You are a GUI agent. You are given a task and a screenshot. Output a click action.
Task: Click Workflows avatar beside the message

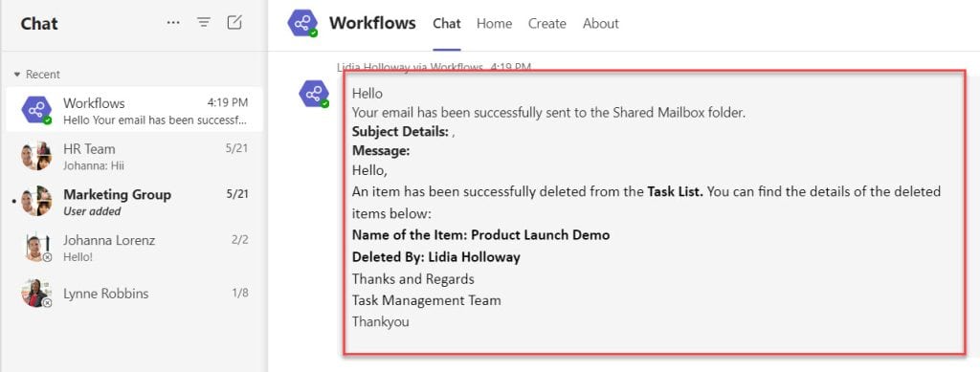click(314, 95)
